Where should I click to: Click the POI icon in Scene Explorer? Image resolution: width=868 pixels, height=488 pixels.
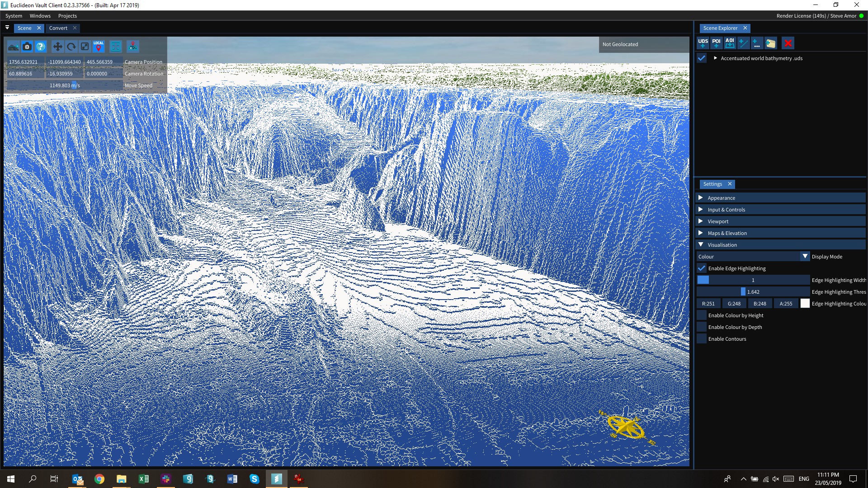(715, 43)
